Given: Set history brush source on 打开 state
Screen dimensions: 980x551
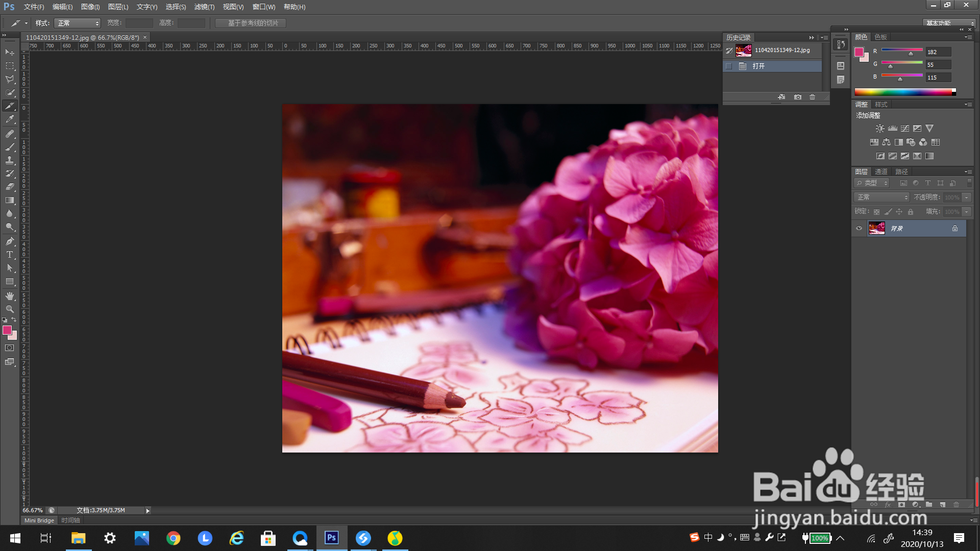Looking at the screenshot, I should (x=729, y=66).
